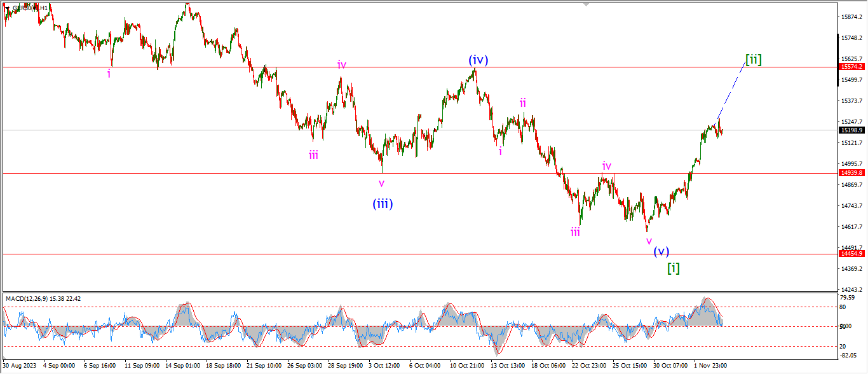868x374 pixels.
Task: Select the green [i] wave label
Action: (x=673, y=268)
